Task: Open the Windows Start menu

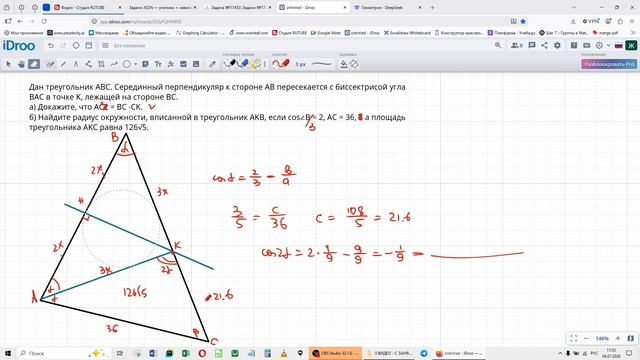Action: (x=7, y=353)
